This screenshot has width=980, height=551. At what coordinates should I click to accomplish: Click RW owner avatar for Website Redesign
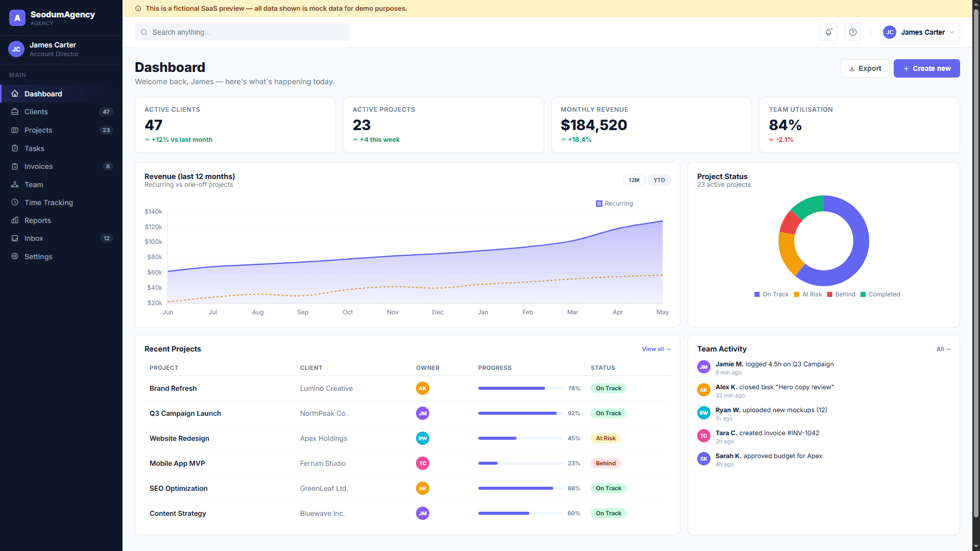point(423,438)
